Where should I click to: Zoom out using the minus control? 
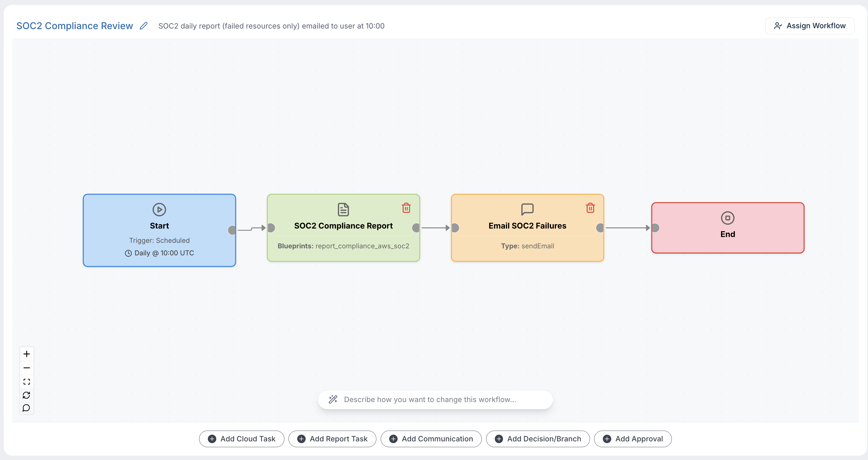coord(26,368)
